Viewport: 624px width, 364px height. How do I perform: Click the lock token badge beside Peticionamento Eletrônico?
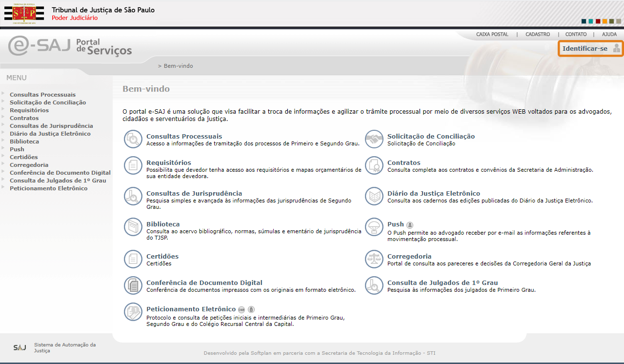(x=251, y=309)
